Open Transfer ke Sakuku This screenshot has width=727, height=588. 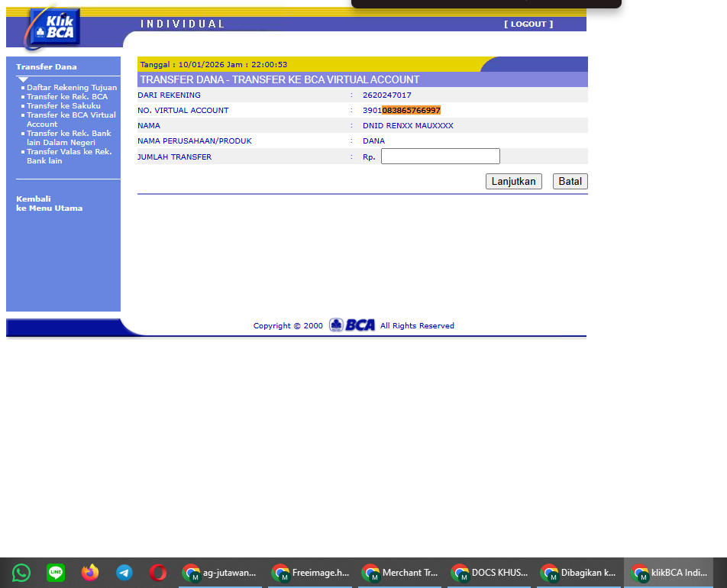click(x=63, y=105)
